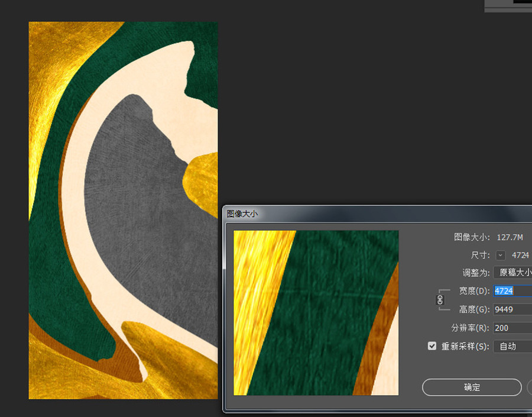Click the 调整为 label
532x417 pixels.
tap(476, 273)
